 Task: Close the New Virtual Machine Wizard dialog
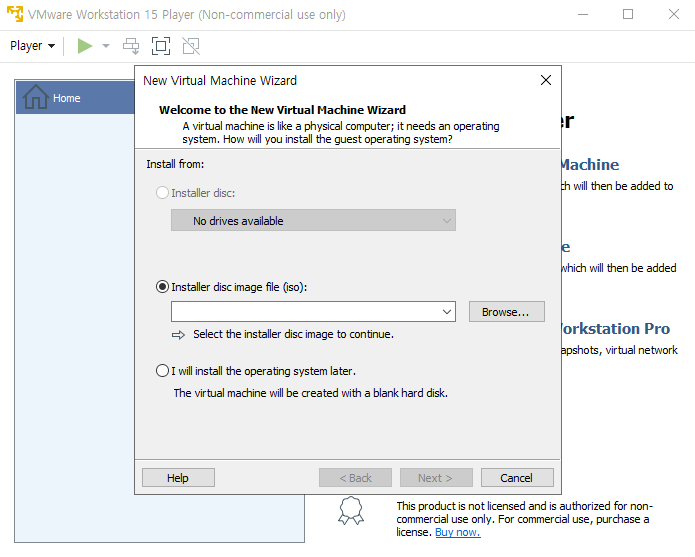tap(546, 80)
